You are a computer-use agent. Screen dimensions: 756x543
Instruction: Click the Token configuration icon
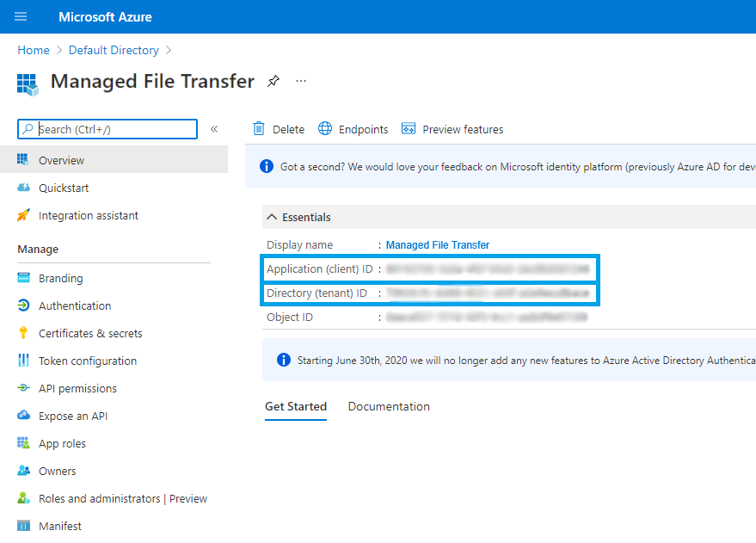pyautogui.click(x=23, y=361)
